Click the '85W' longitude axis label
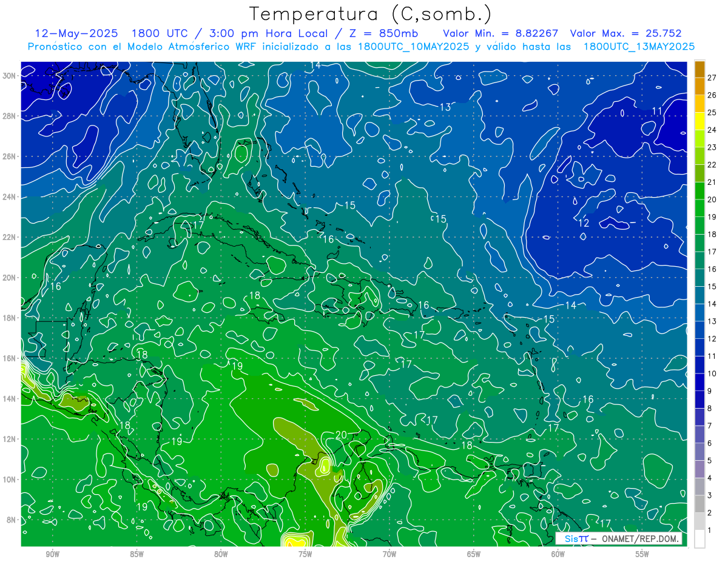Viewport: 728px width, 562px height. pos(136,554)
